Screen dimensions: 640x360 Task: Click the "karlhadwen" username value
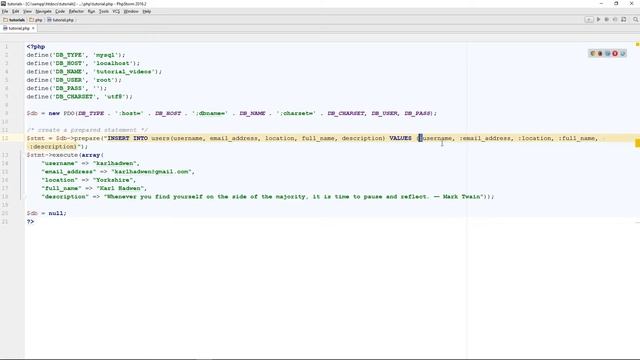tap(116, 163)
